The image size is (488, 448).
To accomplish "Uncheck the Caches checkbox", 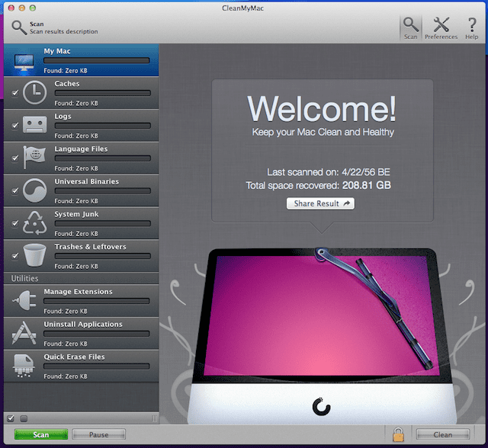I will coord(14,93).
